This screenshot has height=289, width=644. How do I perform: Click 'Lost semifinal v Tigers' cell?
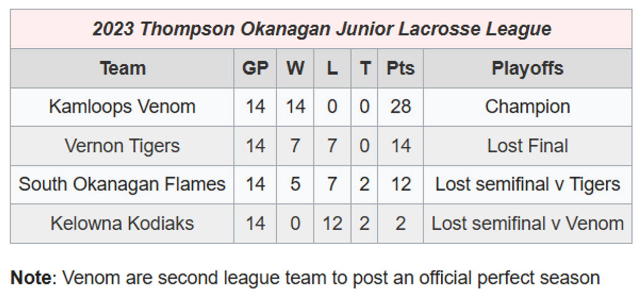point(527,184)
